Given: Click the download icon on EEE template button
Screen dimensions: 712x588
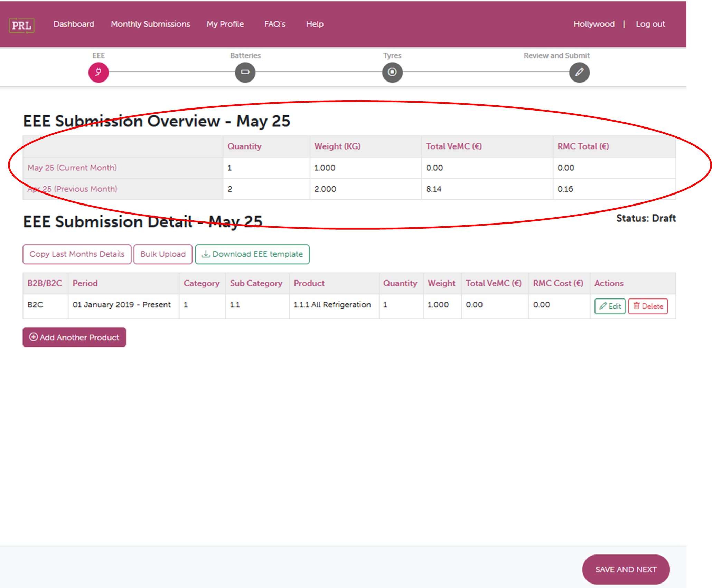Looking at the screenshot, I should point(206,254).
